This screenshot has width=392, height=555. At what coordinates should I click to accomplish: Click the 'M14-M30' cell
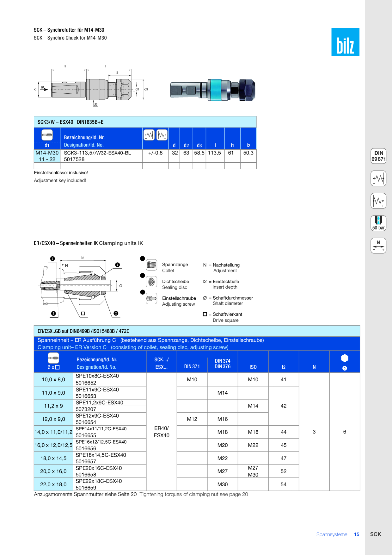(47, 153)
